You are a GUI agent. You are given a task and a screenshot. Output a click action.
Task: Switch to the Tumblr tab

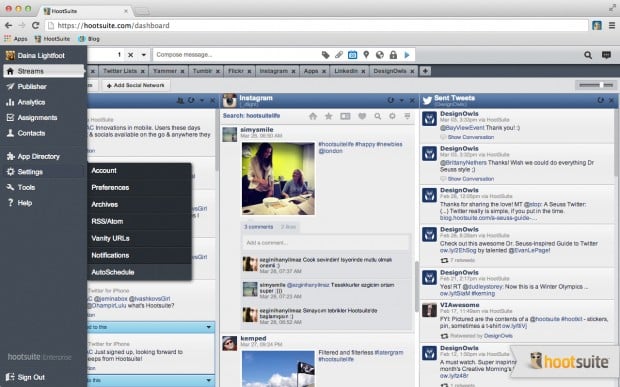pyautogui.click(x=202, y=71)
